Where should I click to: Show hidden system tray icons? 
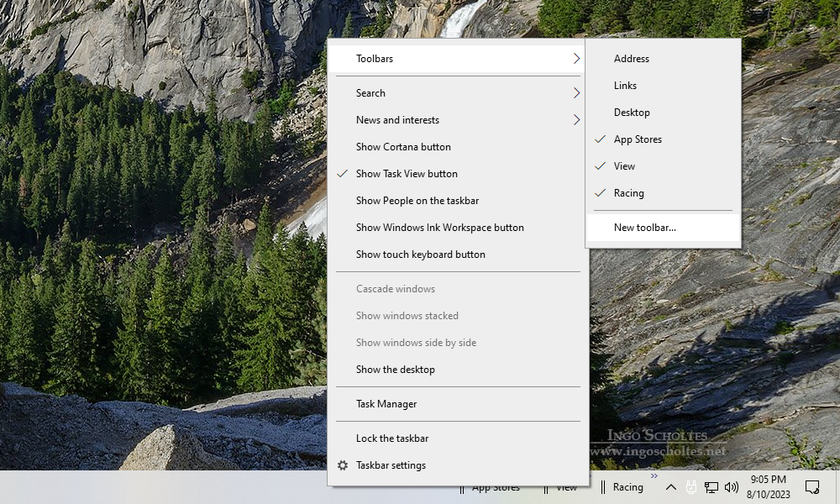(670, 487)
